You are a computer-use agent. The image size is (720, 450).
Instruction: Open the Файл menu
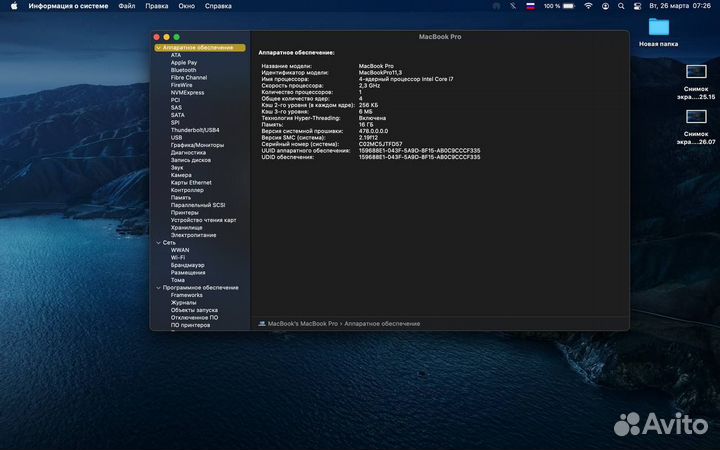coord(127,6)
